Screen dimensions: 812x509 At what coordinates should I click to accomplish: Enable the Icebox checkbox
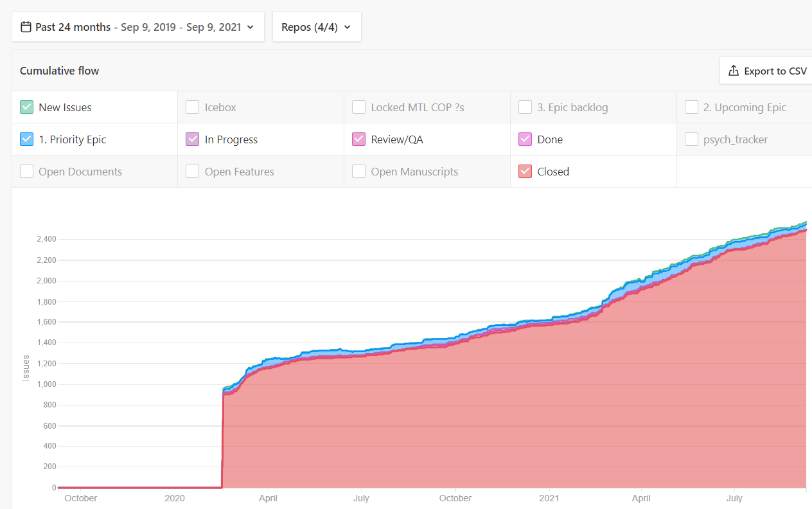tap(192, 107)
